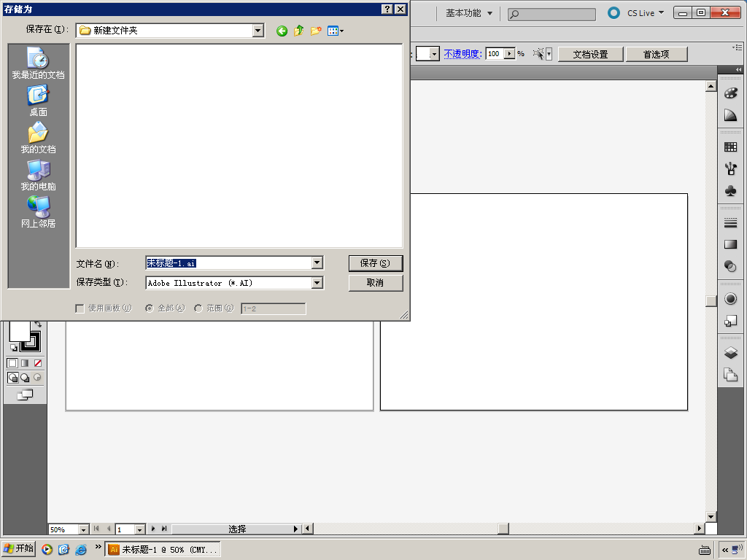Screen dimensions: 747x560
Task: Go to next artboard arrow
Action: click(153, 529)
